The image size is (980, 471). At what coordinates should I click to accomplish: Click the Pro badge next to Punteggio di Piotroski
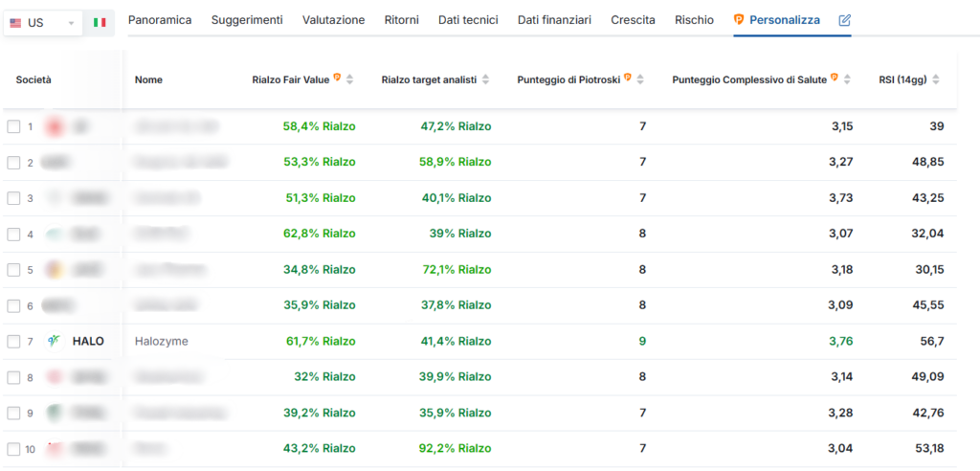(628, 78)
